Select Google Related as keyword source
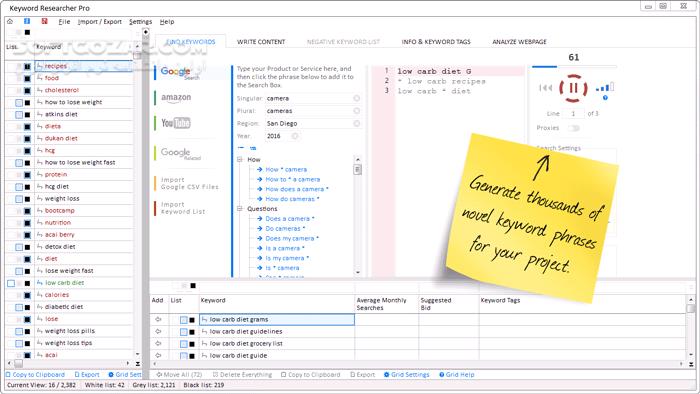The width and height of the screenshot is (700, 394). [x=180, y=153]
